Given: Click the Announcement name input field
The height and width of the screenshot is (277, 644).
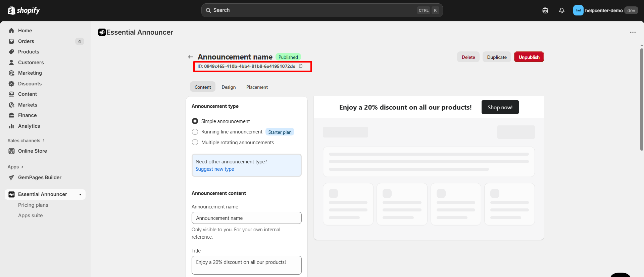Looking at the screenshot, I should 246,218.
